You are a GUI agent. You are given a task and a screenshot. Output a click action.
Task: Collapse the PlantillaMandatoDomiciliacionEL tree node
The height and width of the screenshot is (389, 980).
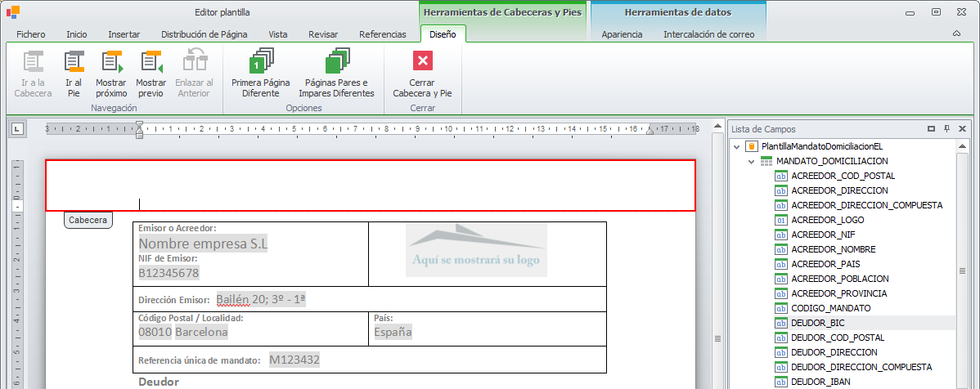point(737,146)
